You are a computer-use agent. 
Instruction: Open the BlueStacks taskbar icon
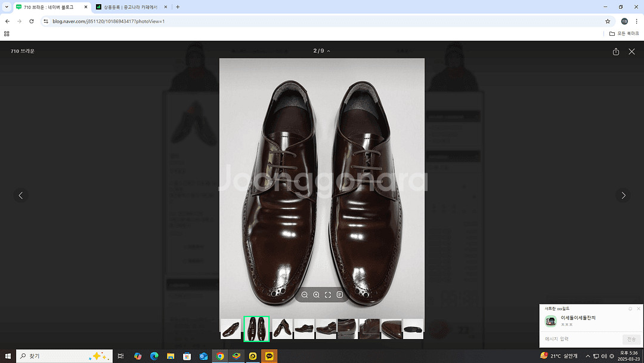coord(236,356)
